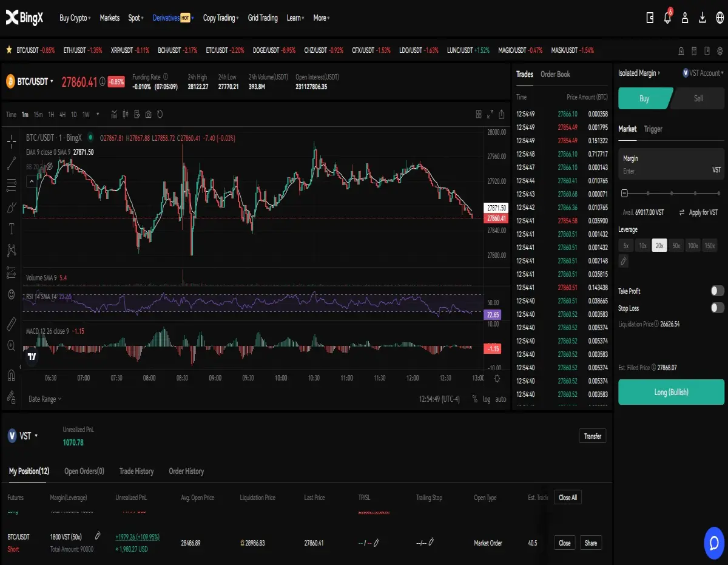Collapse the indicator legend chevron

point(30,180)
